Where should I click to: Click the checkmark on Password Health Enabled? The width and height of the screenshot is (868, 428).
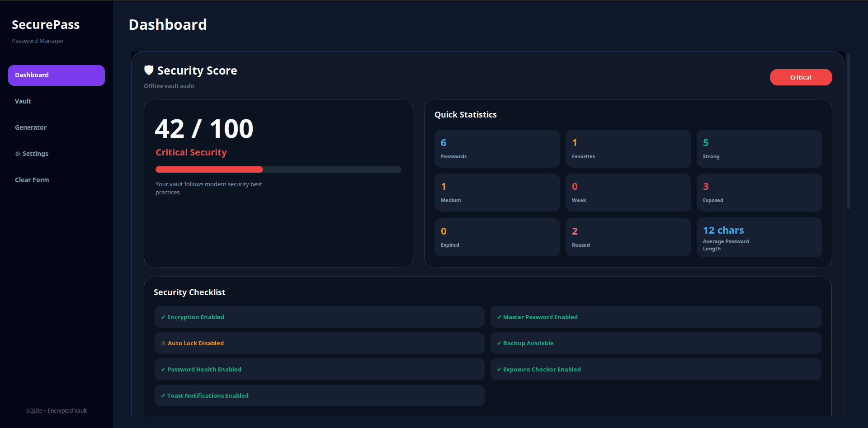click(163, 370)
